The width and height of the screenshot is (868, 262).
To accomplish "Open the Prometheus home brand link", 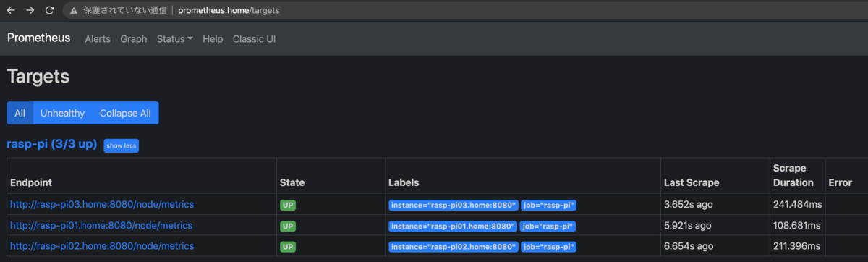I will point(39,38).
